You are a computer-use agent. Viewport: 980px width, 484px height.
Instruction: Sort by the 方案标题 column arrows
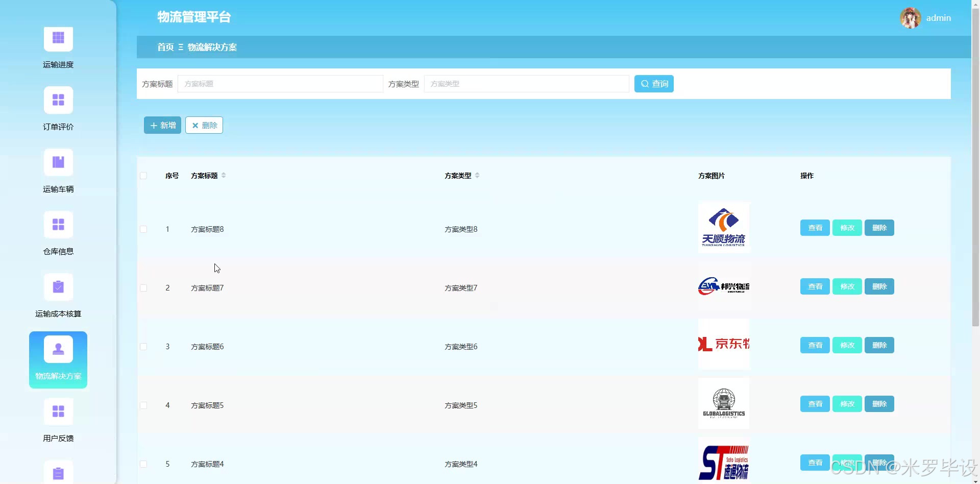[x=224, y=176]
